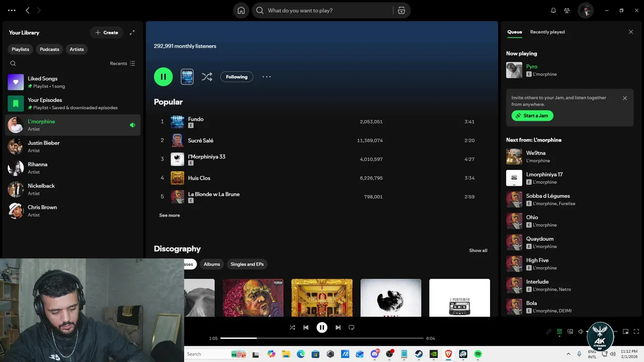Open the notifications bell
This screenshot has height=362, width=644.
pyautogui.click(x=553, y=11)
